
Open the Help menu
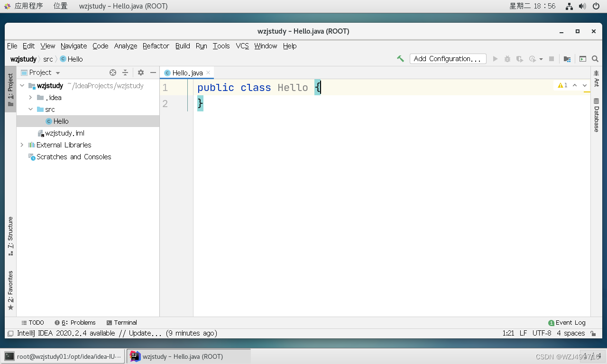point(290,46)
